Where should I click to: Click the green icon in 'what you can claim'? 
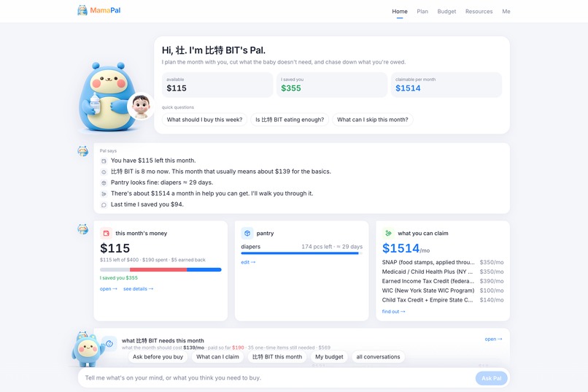point(388,234)
